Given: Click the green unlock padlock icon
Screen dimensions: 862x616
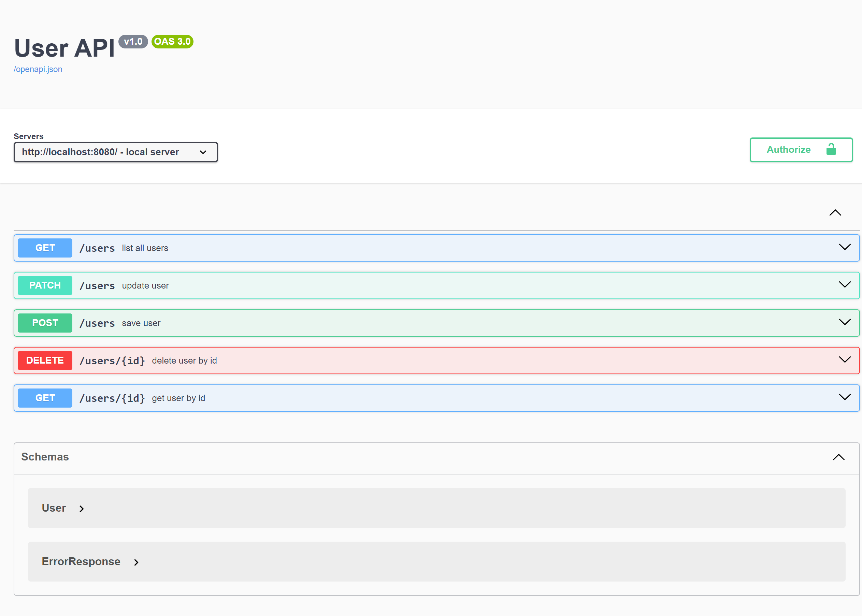Looking at the screenshot, I should pos(831,149).
